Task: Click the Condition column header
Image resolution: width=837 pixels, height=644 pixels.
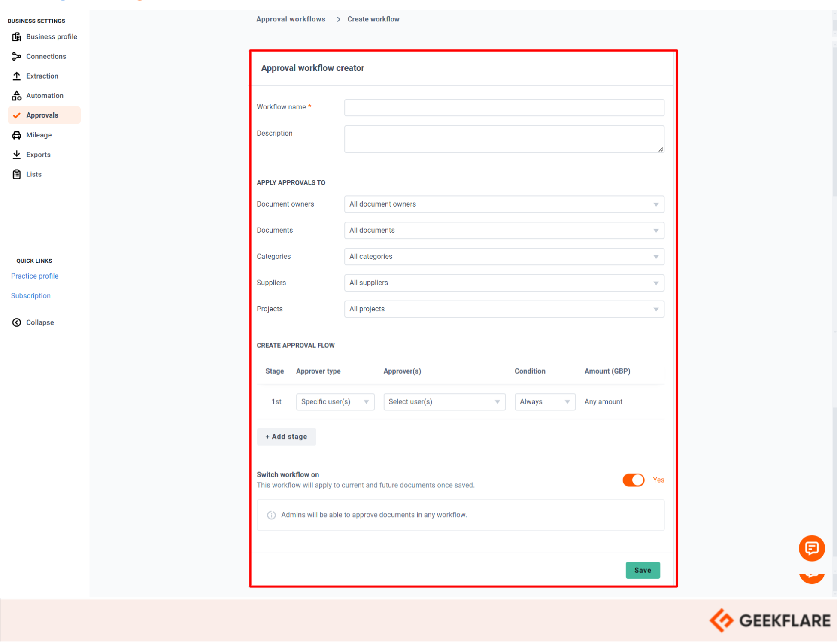Action: click(530, 371)
